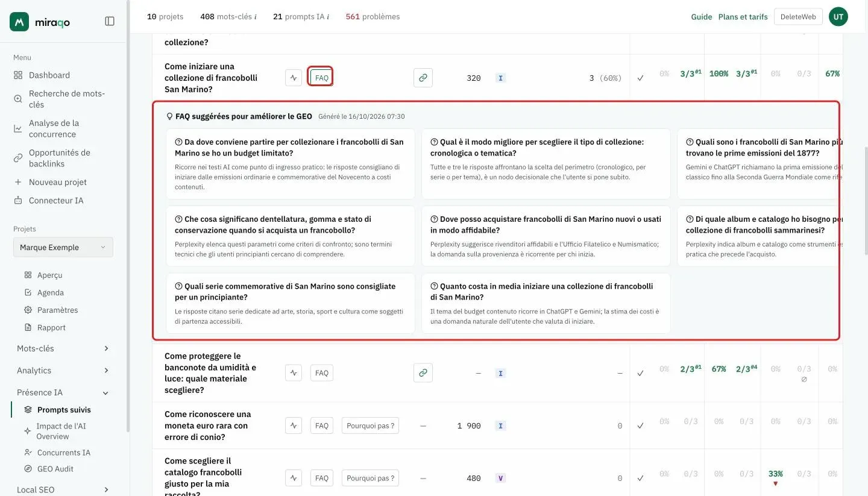Viewport: 868px width, 496px height.
Task: Open the FAQ card about budget limitato
Action: tap(291, 164)
